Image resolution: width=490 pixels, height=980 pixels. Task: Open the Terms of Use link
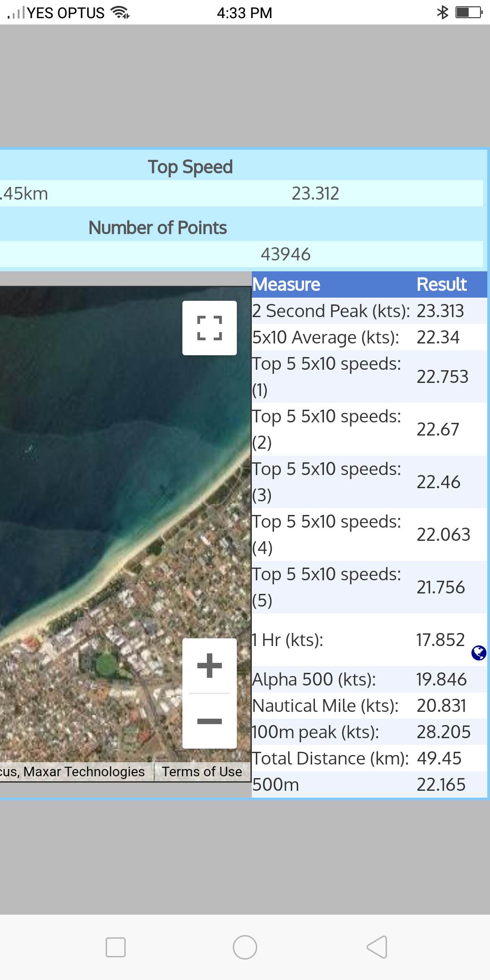point(202,772)
